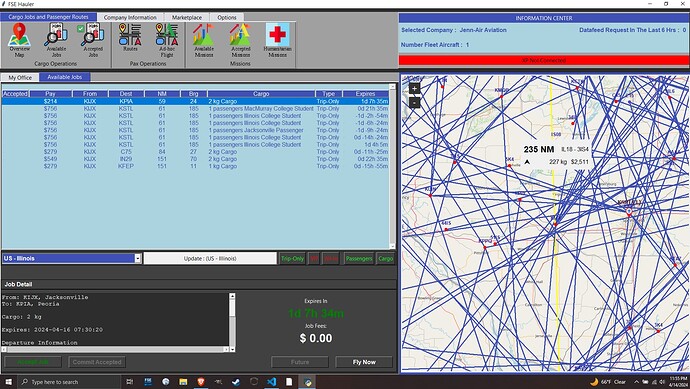Open the Available Missions icon

click(x=204, y=40)
